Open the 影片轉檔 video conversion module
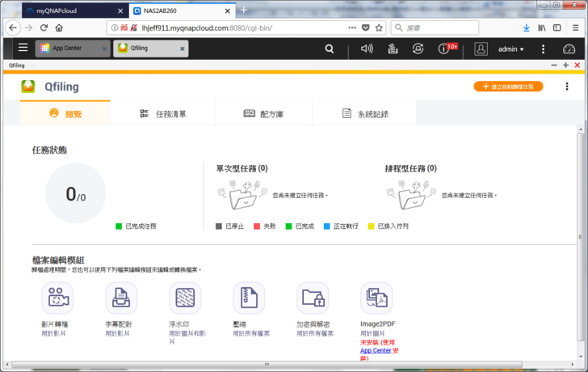The width and height of the screenshot is (588, 372). point(57,298)
